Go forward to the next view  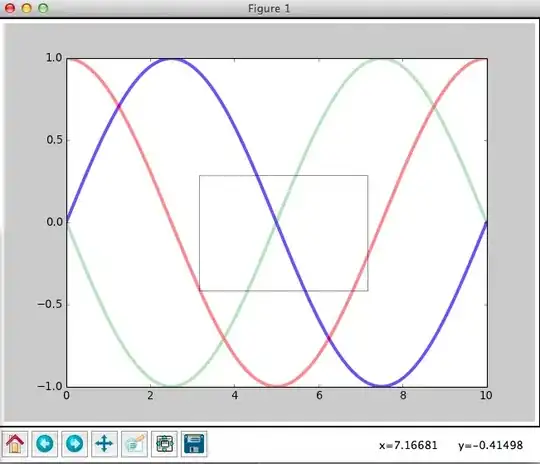coord(74,444)
